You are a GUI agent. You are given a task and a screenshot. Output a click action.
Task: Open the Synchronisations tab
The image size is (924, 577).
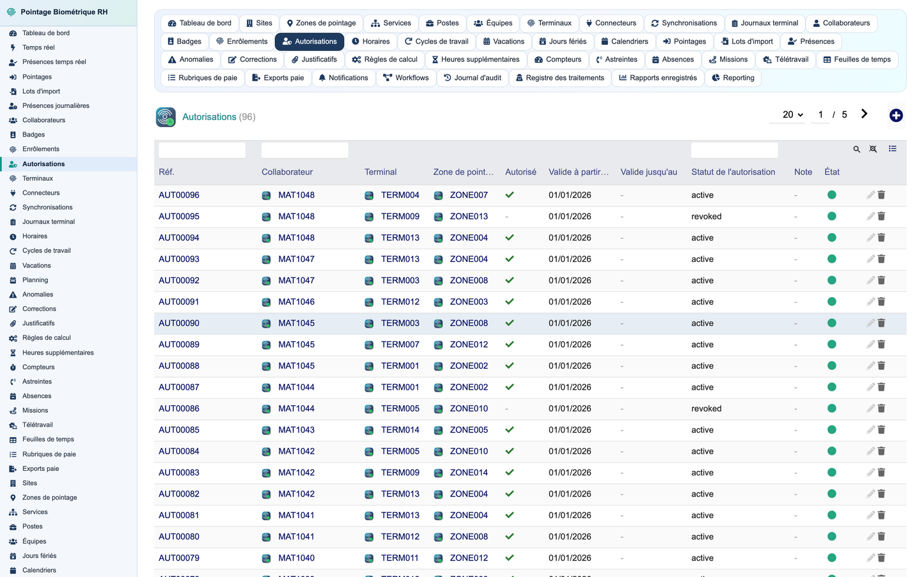(x=684, y=23)
